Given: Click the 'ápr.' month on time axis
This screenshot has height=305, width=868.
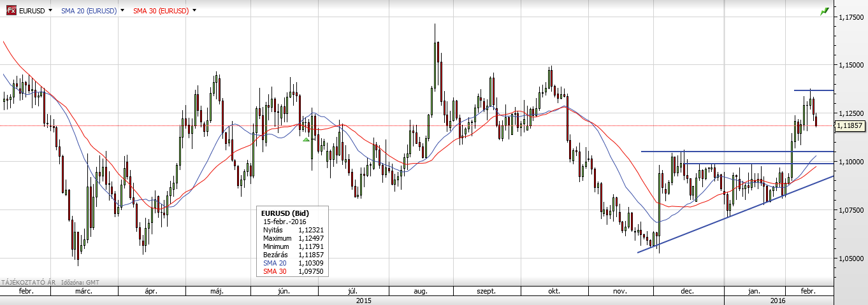Looking at the screenshot, I should [x=151, y=291].
